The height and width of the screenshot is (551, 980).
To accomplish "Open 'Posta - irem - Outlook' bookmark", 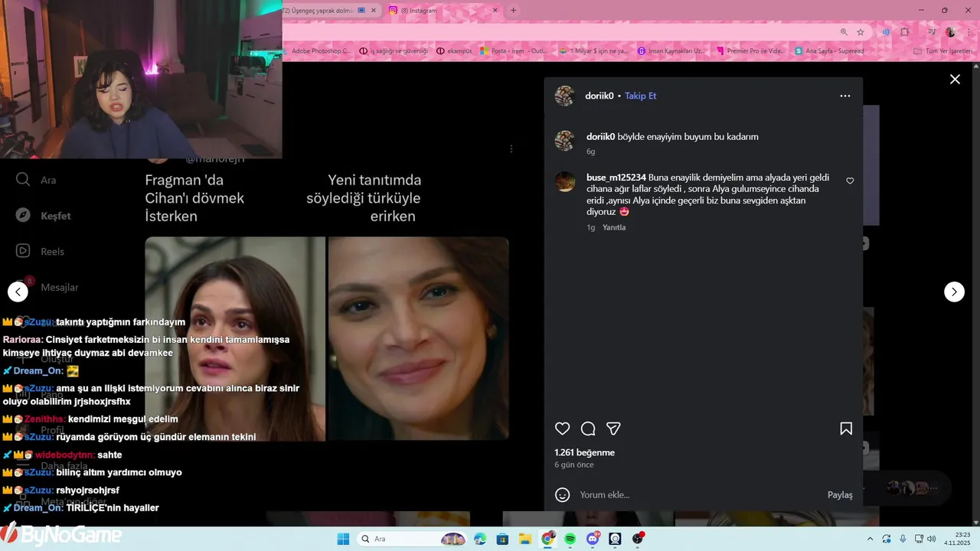I will (514, 51).
